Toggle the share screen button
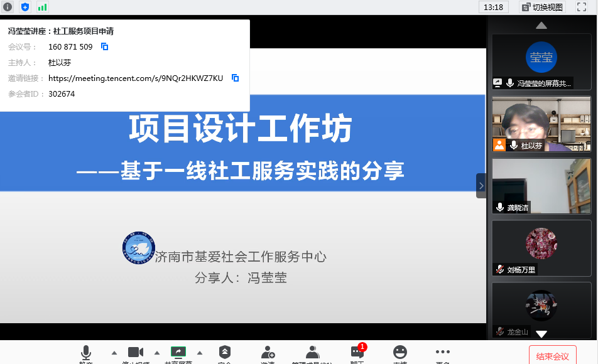This screenshot has height=364, width=598. (178, 353)
